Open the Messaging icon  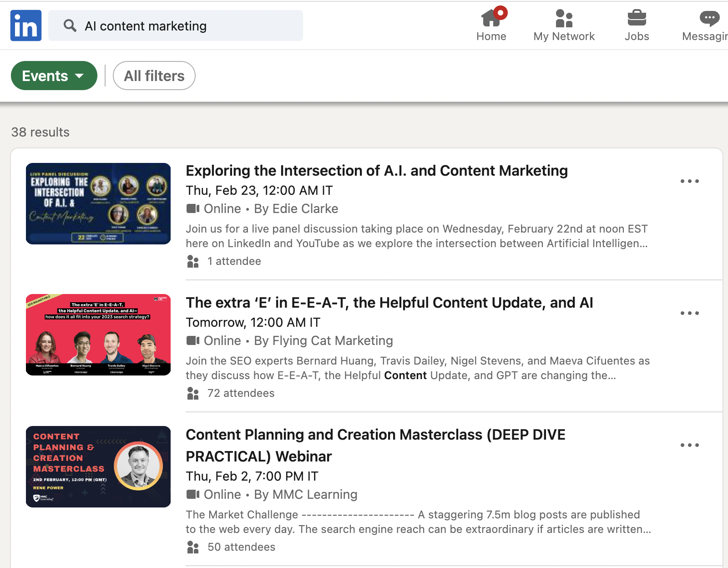point(708,19)
